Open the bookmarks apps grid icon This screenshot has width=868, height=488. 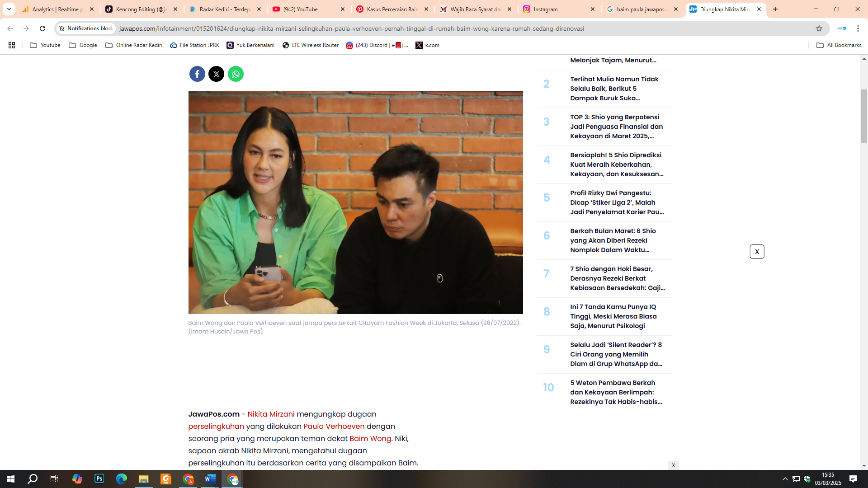coord(12,45)
